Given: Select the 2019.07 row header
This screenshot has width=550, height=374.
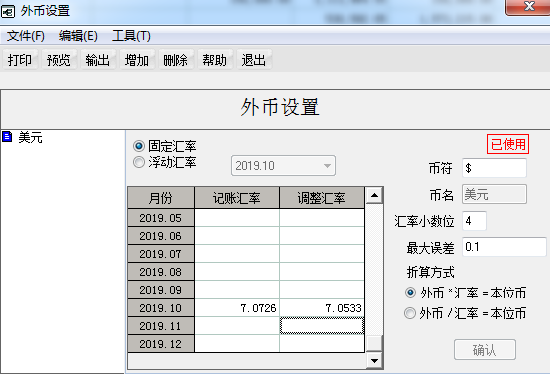Looking at the screenshot, I should pyautogui.click(x=161, y=254).
